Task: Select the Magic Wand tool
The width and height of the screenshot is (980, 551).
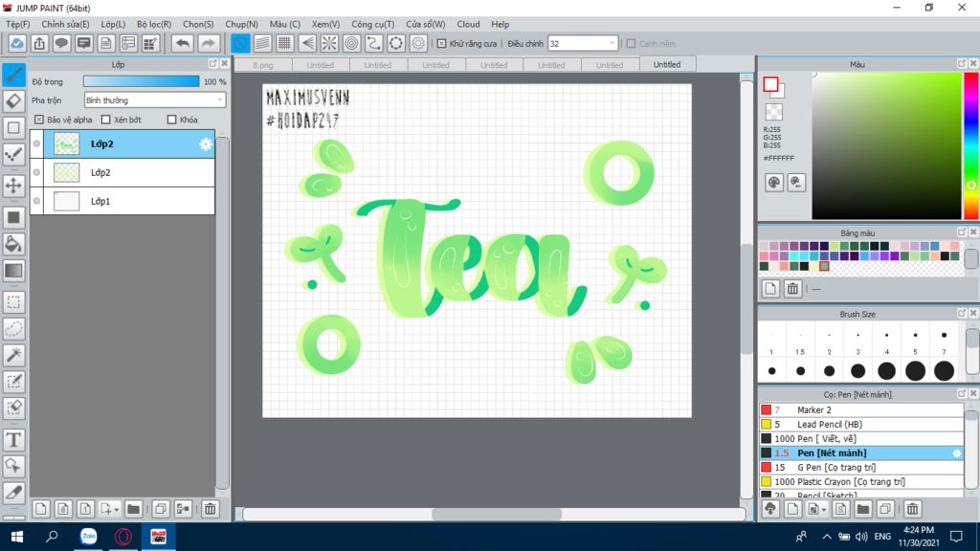Action: pos(13,355)
